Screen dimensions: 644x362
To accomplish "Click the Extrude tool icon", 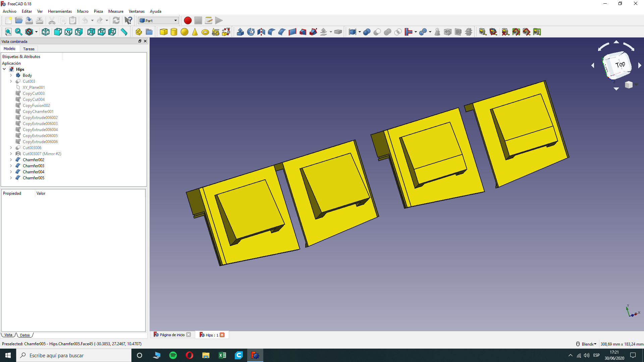I will click(x=240, y=32).
